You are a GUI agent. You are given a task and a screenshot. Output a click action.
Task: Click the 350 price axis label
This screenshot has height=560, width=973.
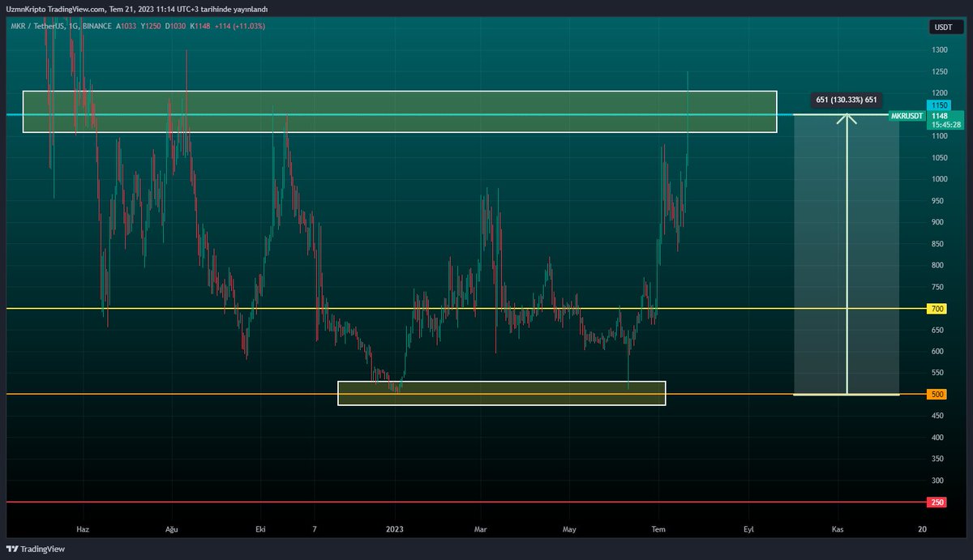point(937,460)
